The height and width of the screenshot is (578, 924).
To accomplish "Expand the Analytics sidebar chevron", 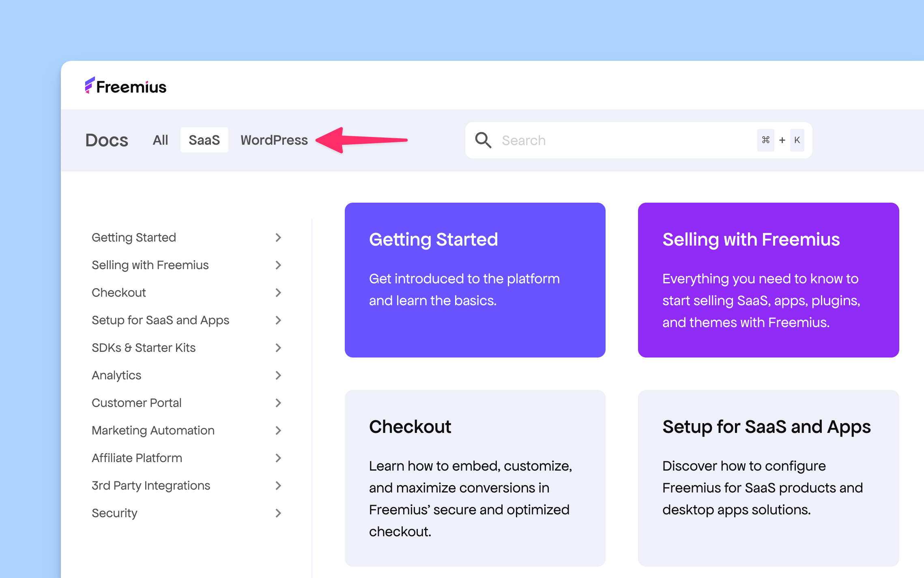I will [278, 375].
